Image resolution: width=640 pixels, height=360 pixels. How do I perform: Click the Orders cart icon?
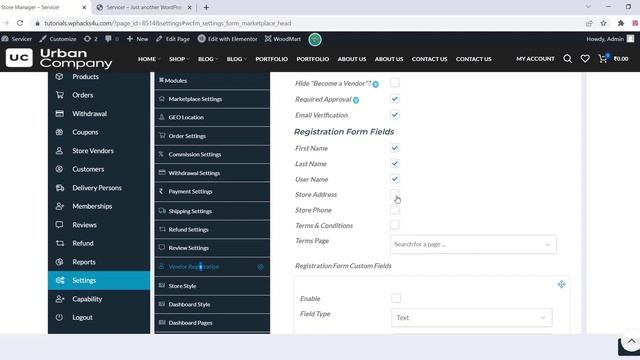[x=60, y=95]
